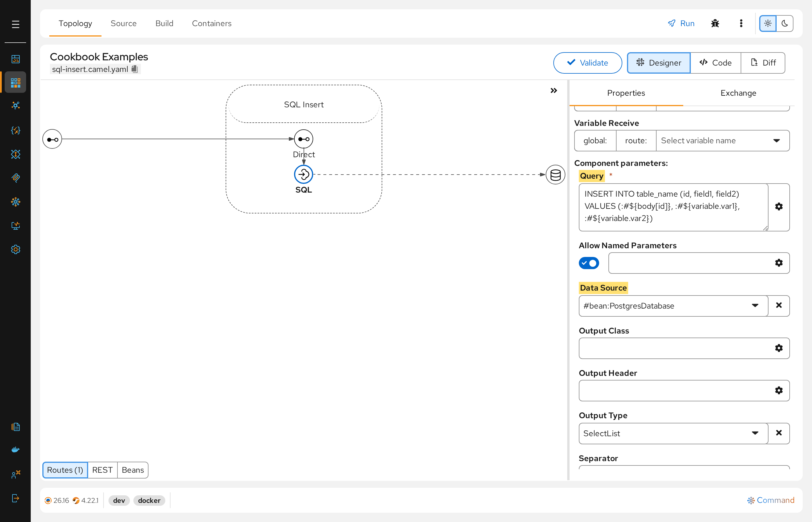Image resolution: width=812 pixels, height=522 pixels.
Task: Open the kebab more-options menu
Action: [741, 23]
